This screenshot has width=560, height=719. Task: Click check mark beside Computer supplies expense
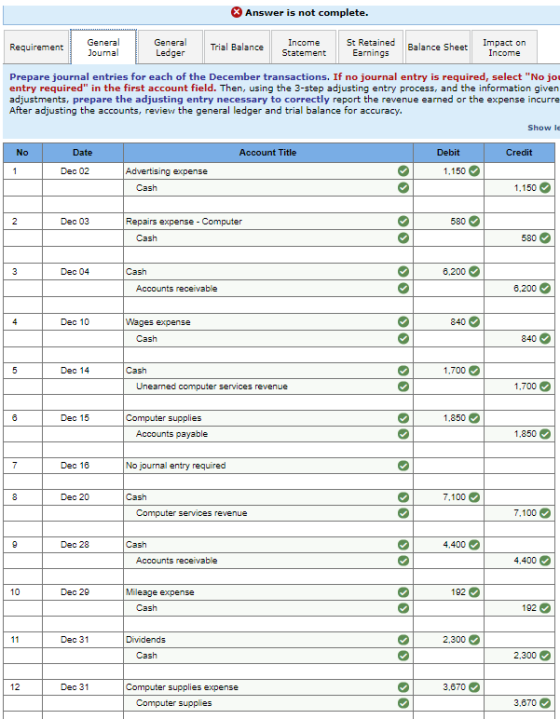(x=403, y=687)
